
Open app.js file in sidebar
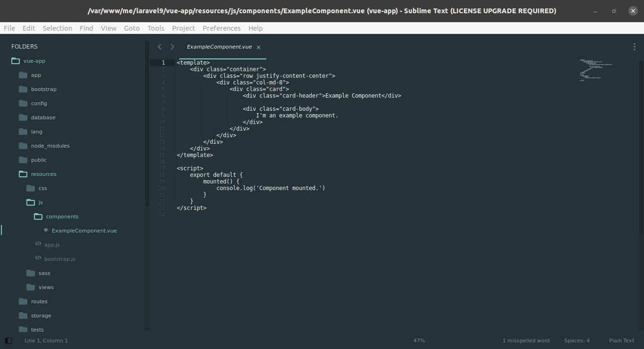pyautogui.click(x=52, y=245)
